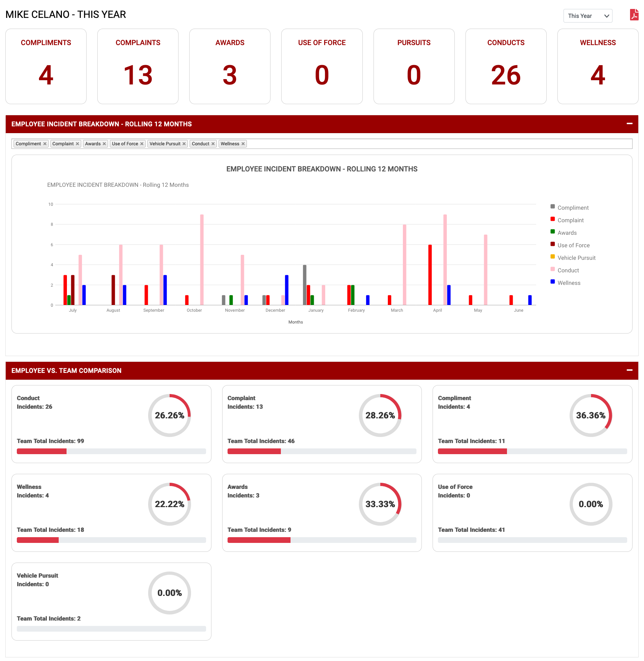The width and height of the screenshot is (644, 661).
Task: Click the Compliment 36.36% circular gauge
Action: (x=591, y=415)
